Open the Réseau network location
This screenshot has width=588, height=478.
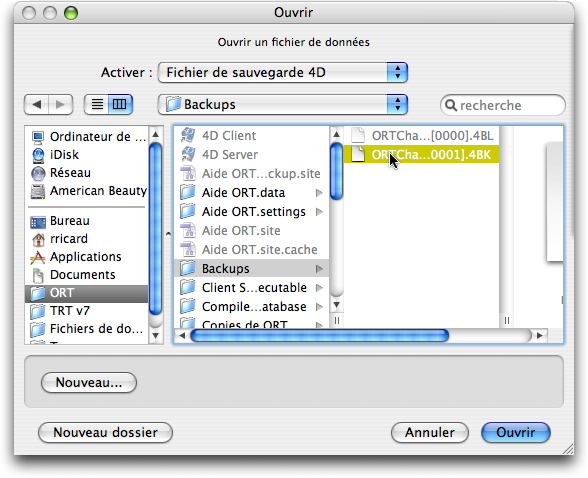pos(70,172)
